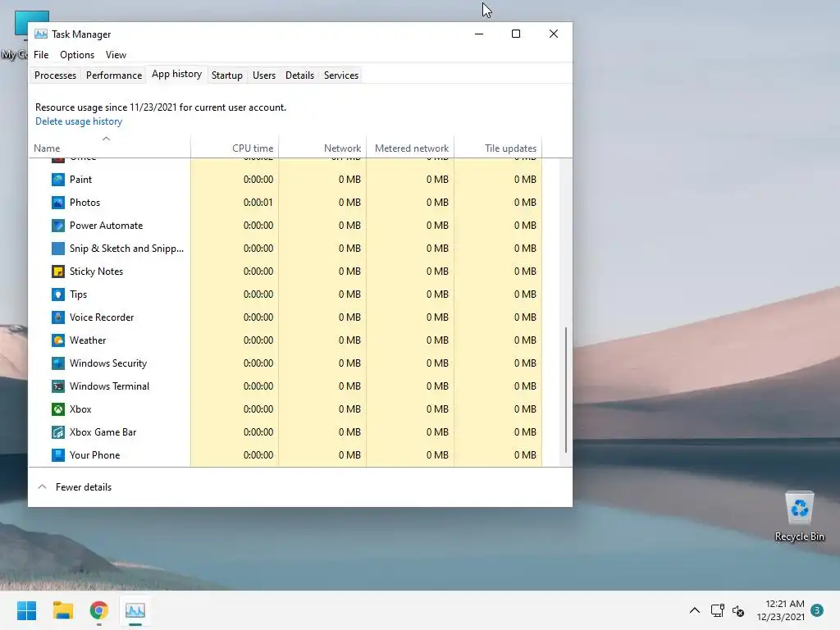The height and width of the screenshot is (630, 840).
Task: Click the network tray icon
Action: coord(717,610)
